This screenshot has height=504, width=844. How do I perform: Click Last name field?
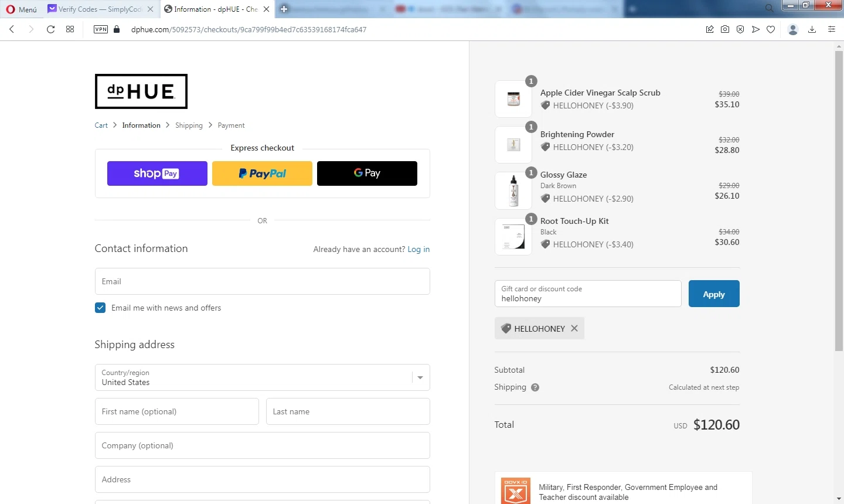tap(348, 411)
